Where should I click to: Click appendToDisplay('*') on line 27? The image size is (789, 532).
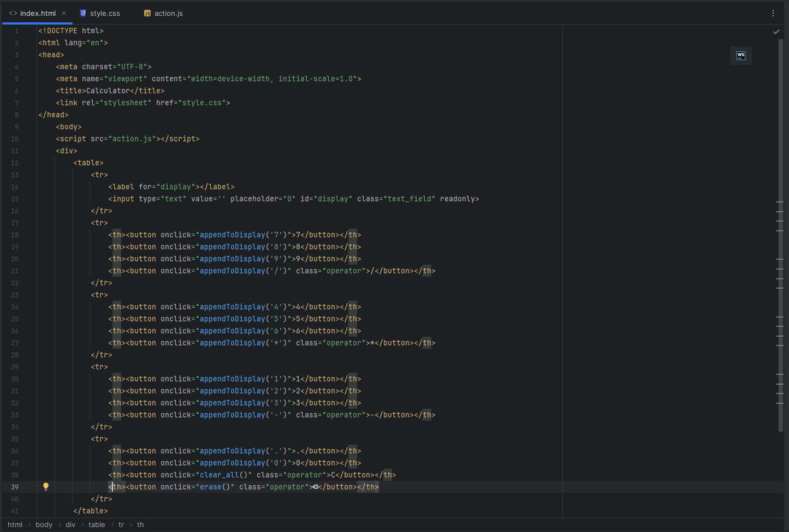(x=244, y=343)
